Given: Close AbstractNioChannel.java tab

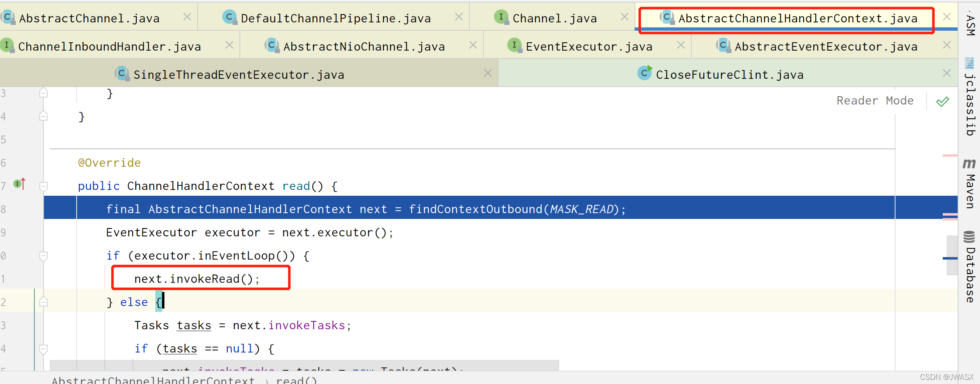Looking at the screenshot, I should (x=473, y=45).
